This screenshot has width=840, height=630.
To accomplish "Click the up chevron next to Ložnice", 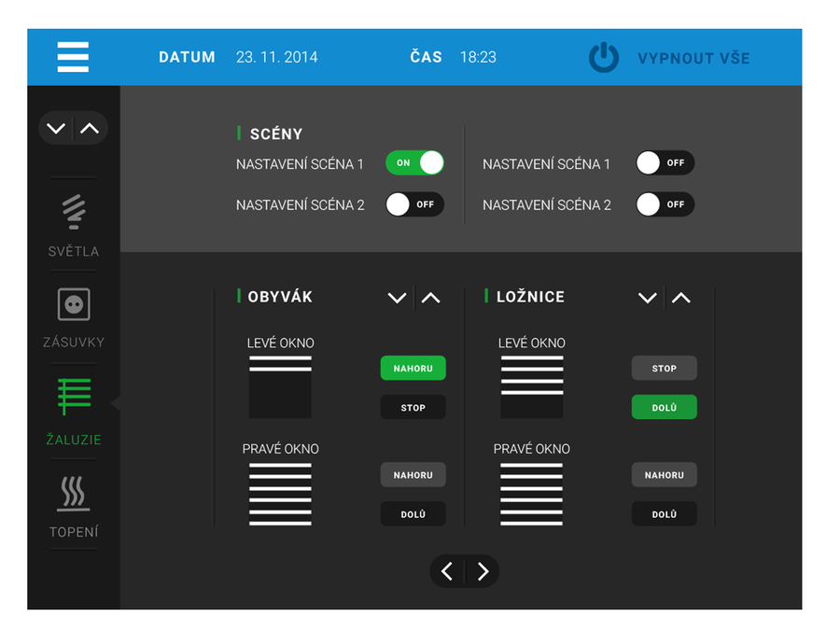I will tap(681, 298).
